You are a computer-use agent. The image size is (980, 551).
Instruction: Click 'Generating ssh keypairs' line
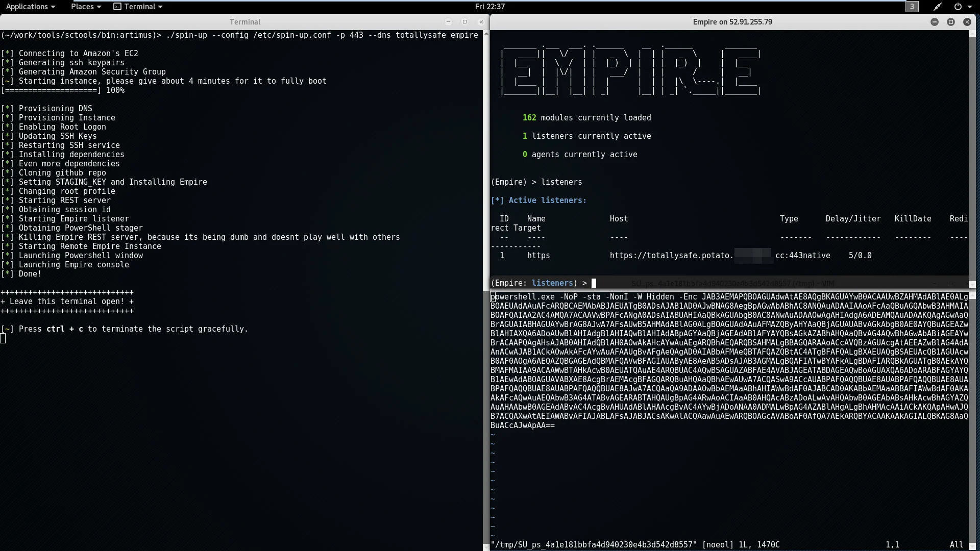tap(63, 63)
